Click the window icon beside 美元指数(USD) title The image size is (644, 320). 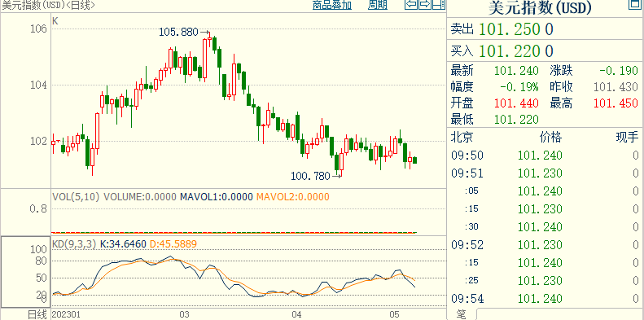coord(636,5)
